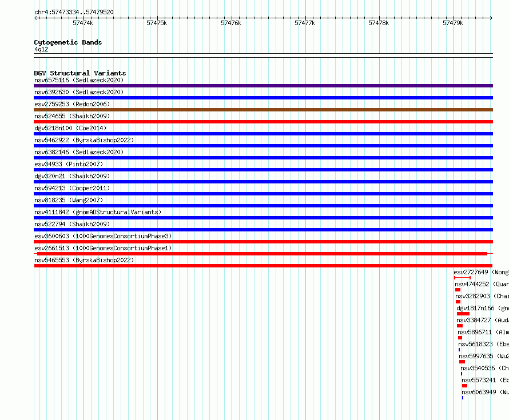Open esv3600603 (1000GenomesConsortiumPhase3) label
This screenshot has height=420, width=509.
103,236
